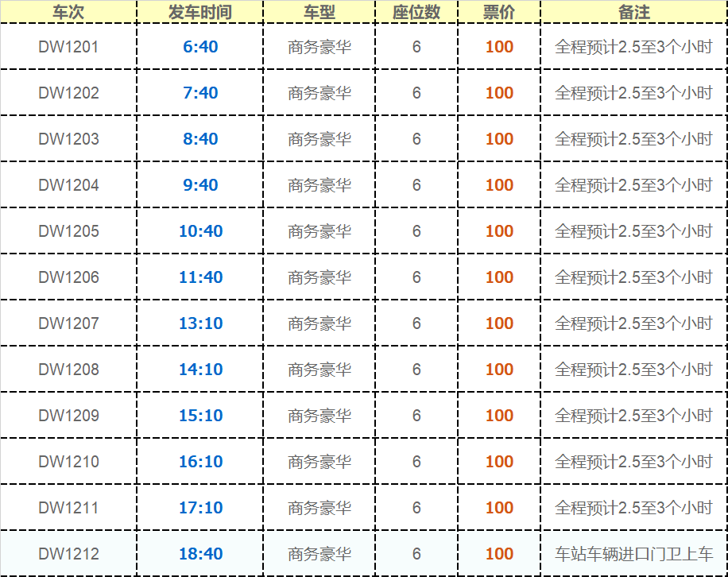Click seat count 6 for DW1203
This screenshot has height=577, width=728.
[416, 139]
